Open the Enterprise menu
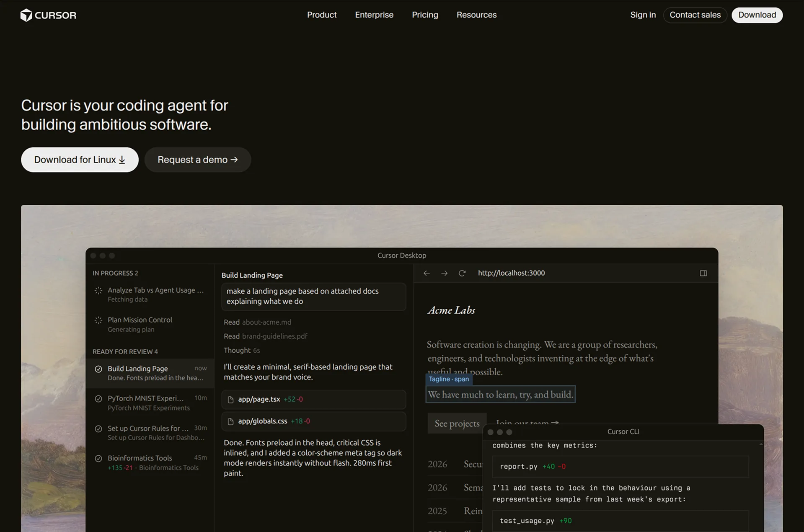804x532 pixels. (374, 15)
